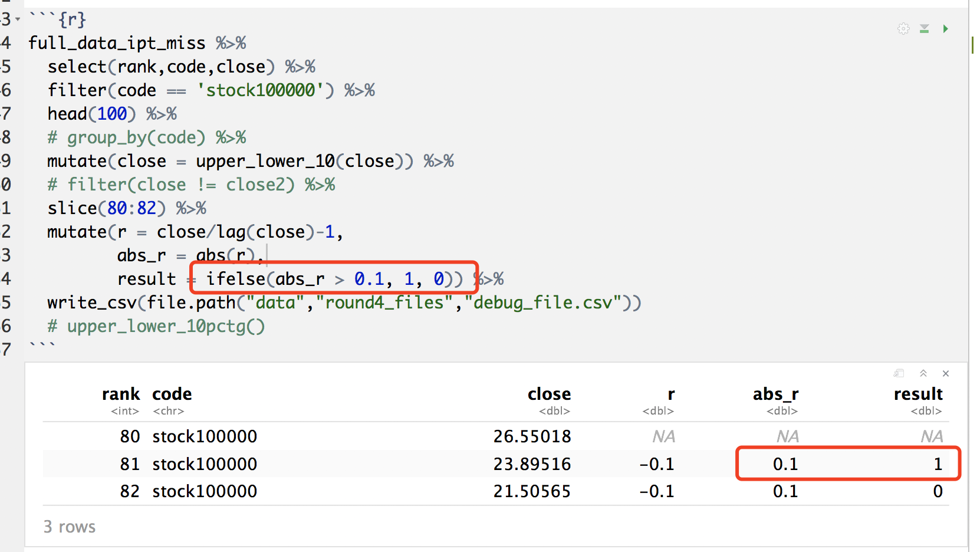Click rank cell 82
Image resolution: width=980 pixels, height=552 pixels.
(x=130, y=491)
